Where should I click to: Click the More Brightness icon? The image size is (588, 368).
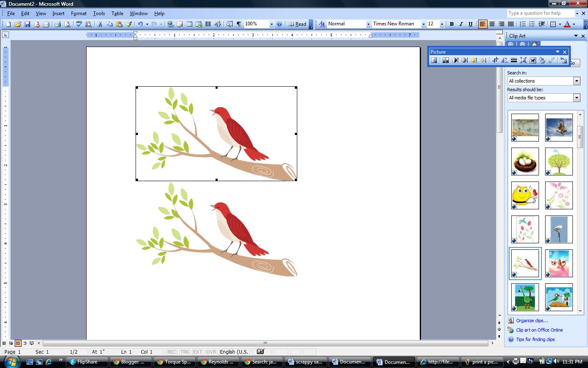tap(473, 60)
